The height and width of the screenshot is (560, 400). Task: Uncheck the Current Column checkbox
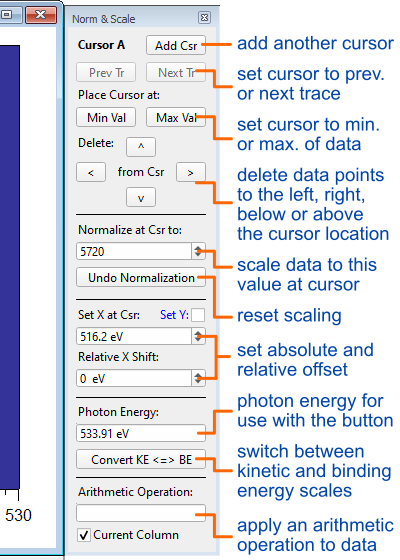84,535
